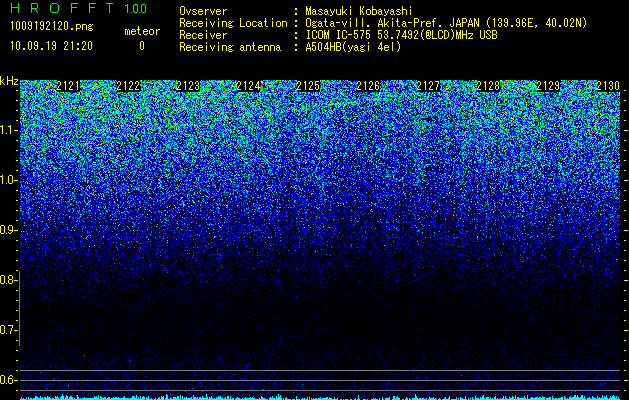Screen dimensions: 629x400
Task: Select the file name 1009192120.png
Action: [x=52, y=27]
